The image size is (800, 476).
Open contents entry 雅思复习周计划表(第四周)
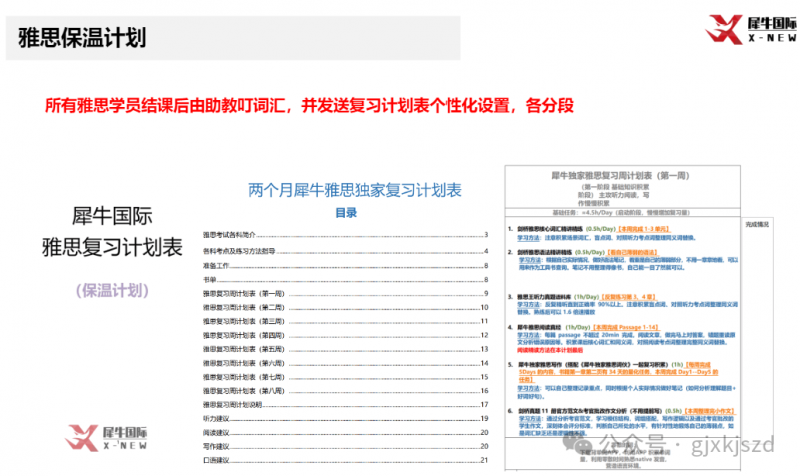click(x=345, y=335)
